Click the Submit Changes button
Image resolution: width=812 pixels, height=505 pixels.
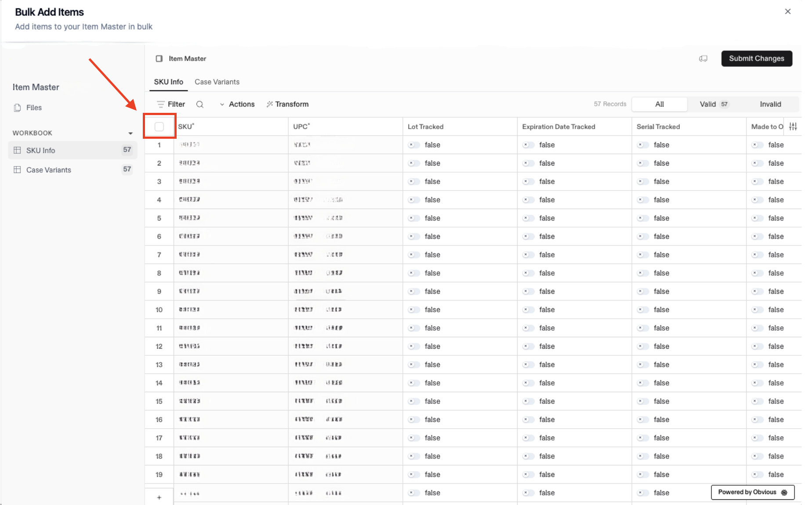coord(757,58)
